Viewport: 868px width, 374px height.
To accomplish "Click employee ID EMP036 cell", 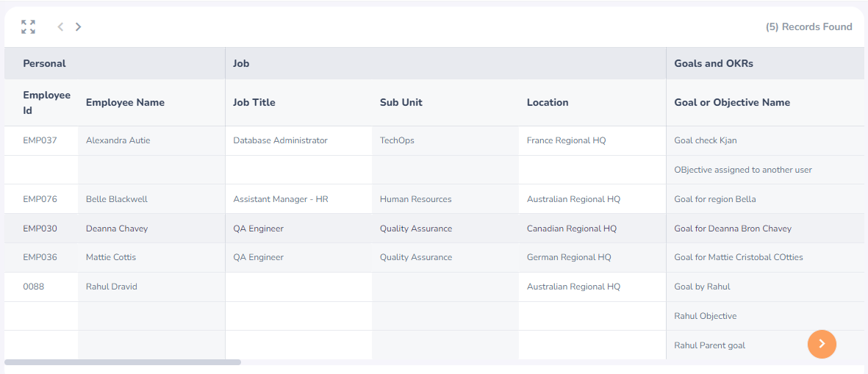I will tap(40, 257).
